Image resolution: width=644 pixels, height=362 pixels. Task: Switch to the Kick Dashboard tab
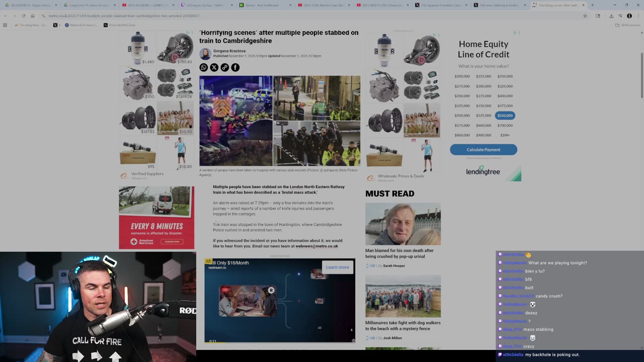[x=265, y=5]
